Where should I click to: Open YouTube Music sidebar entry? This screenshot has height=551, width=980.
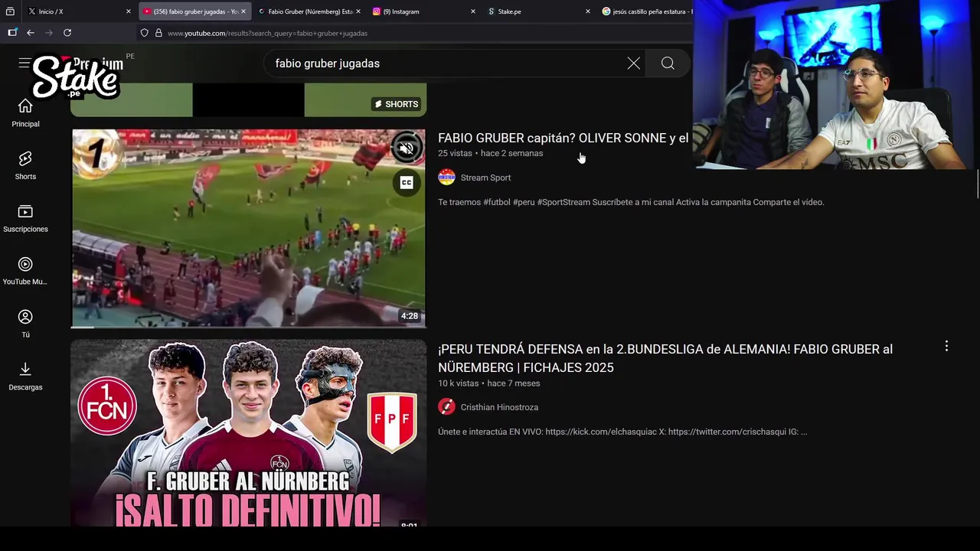[25, 271]
